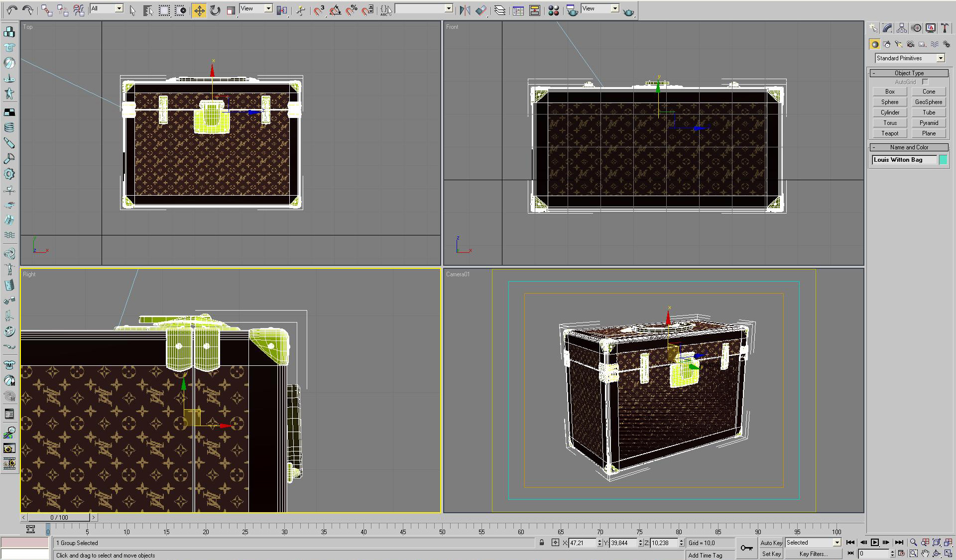Open render type View dropdown
Viewport: 956px width, 560px height.
click(x=615, y=8)
